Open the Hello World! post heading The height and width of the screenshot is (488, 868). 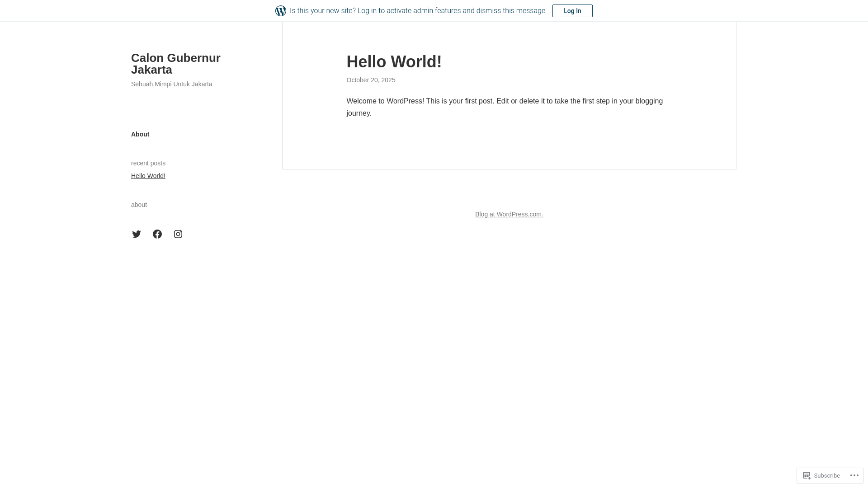394,62
